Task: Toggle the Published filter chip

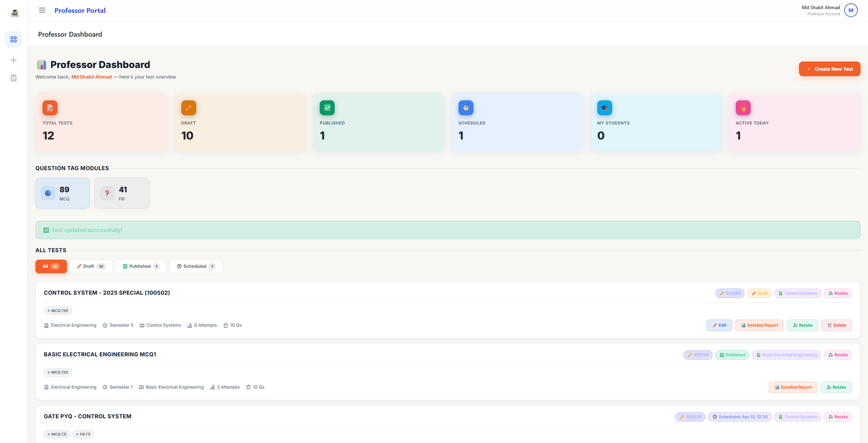Action: pyautogui.click(x=141, y=266)
